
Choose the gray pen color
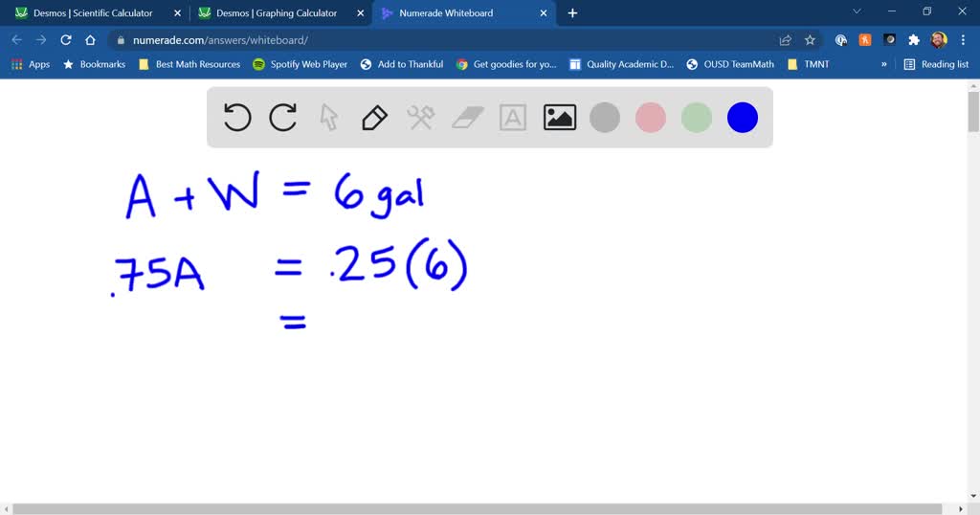click(x=605, y=118)
